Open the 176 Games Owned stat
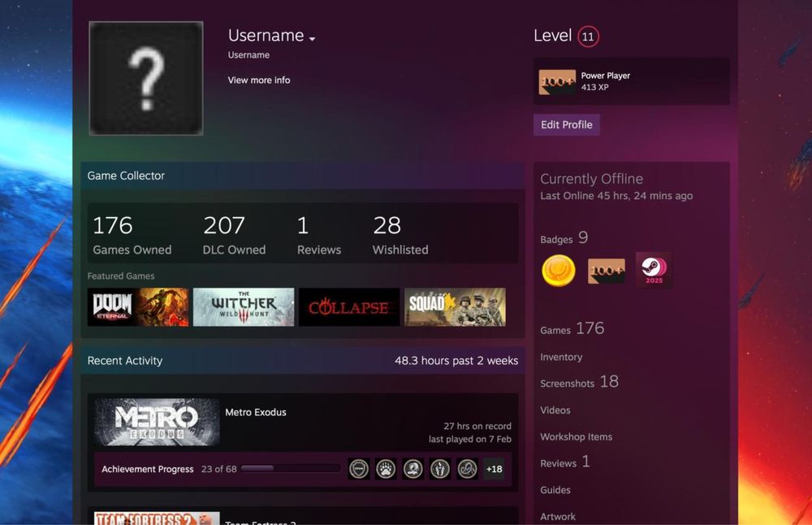812x525 pixels. (132, 235)
